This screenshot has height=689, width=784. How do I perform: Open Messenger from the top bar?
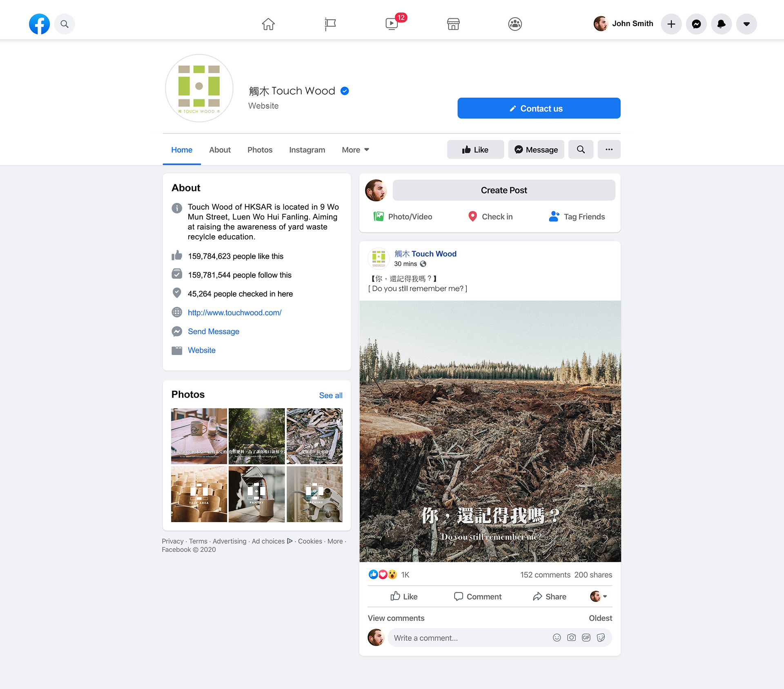(696, 24)
